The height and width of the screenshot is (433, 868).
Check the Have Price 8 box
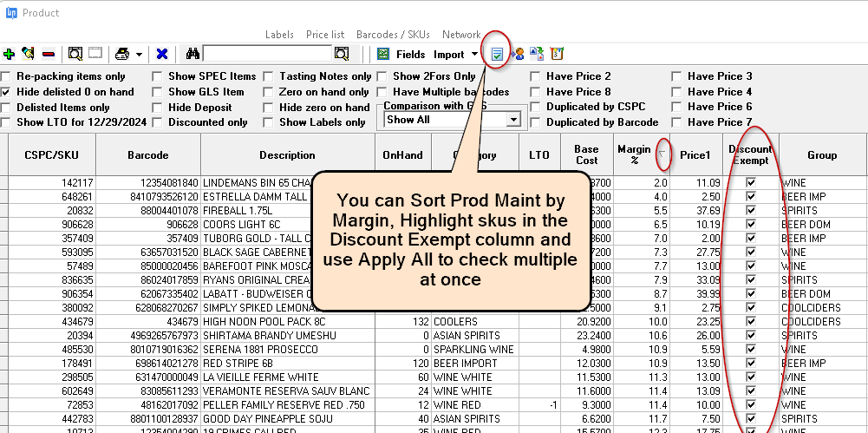tap(535, 92)
